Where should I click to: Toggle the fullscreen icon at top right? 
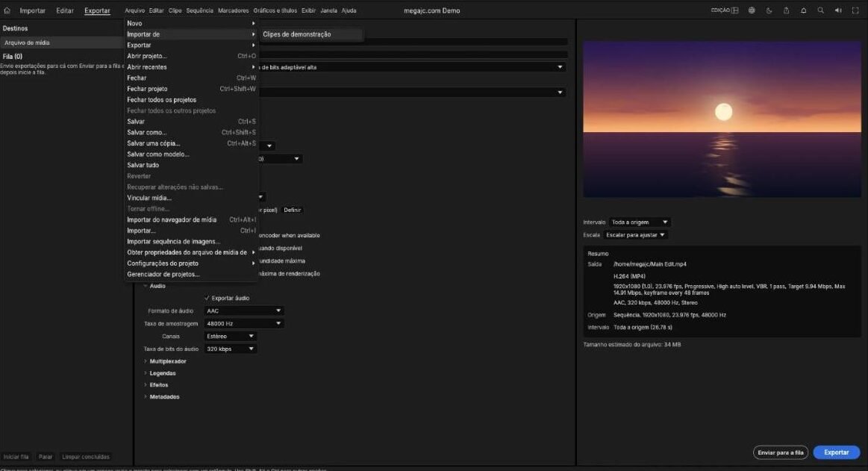click(x=855, y=10)
